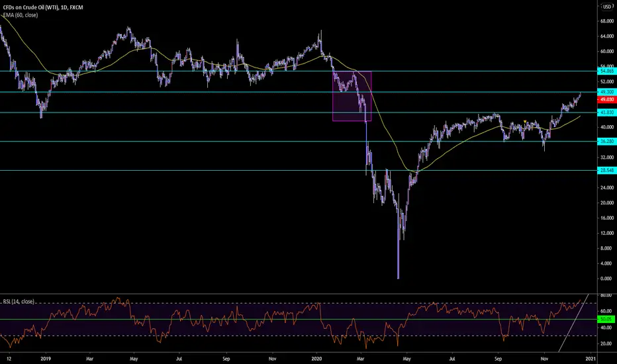Click the 2020 label on time axis
The height and width of the screenshot is (364, 617).
pos(316,359)
